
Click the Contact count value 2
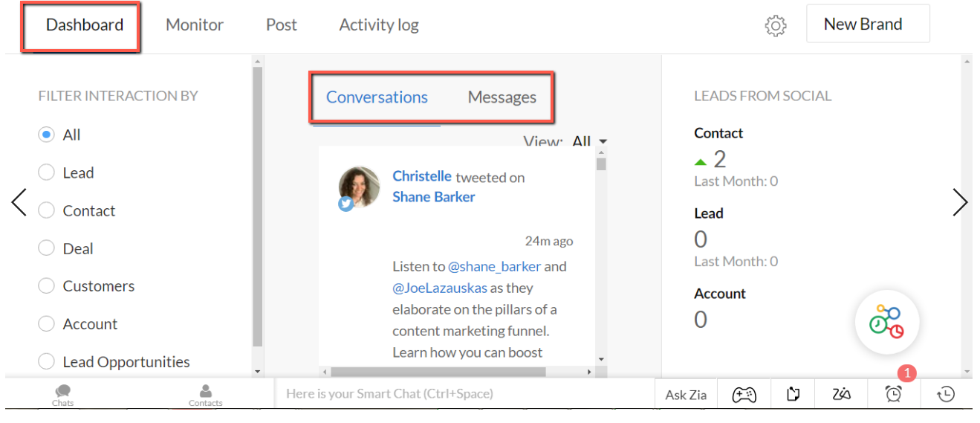720,159
